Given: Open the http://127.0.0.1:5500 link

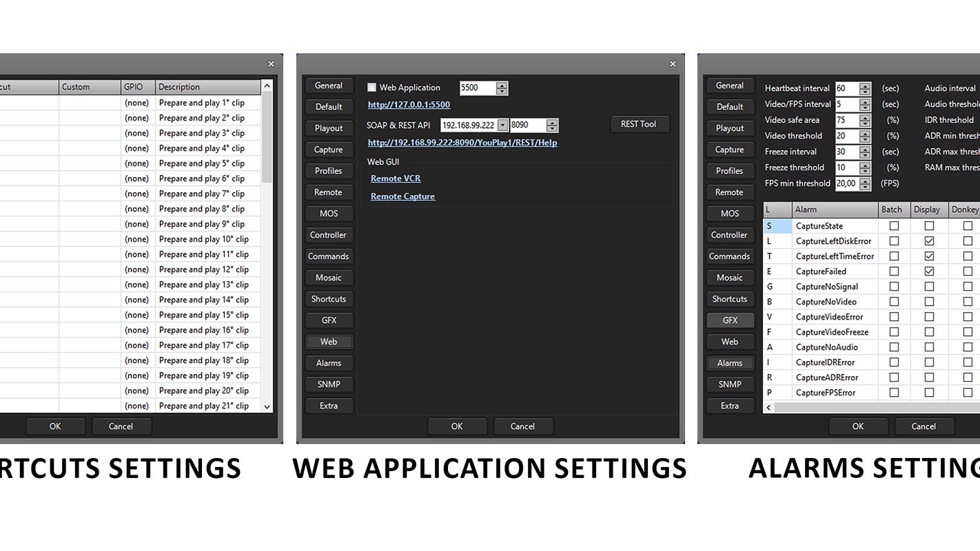Looking at the screenshot, I should coord(409,105).
